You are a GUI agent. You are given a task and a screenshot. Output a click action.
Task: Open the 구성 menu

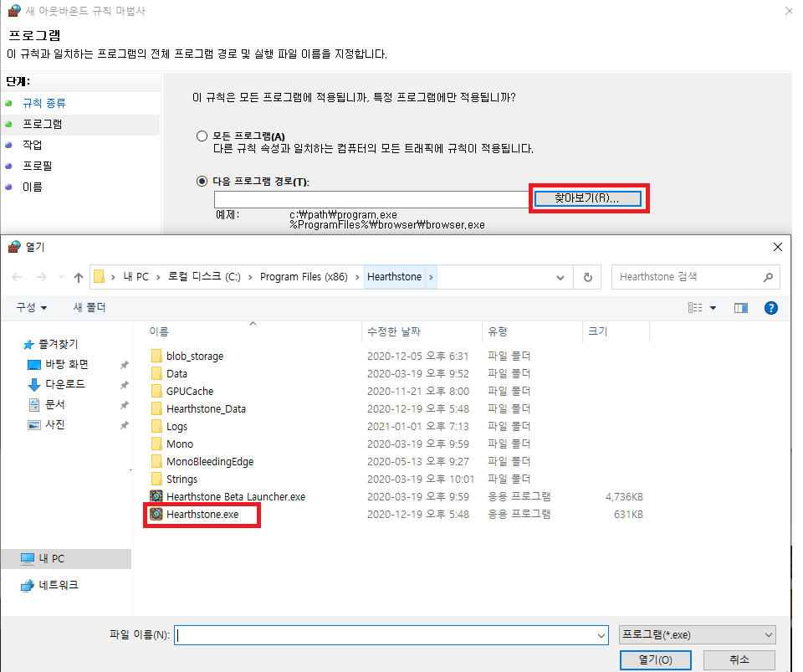tap(31, 307)
